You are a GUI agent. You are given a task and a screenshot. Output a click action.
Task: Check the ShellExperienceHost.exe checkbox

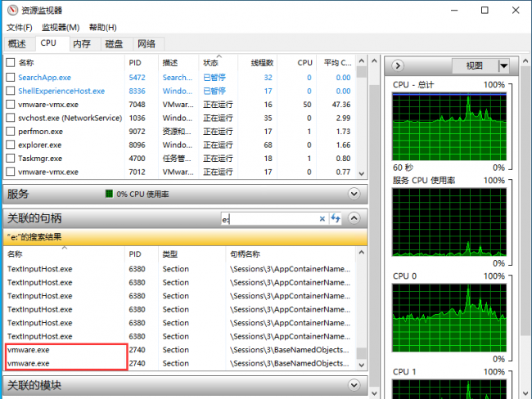coord(11,91)
